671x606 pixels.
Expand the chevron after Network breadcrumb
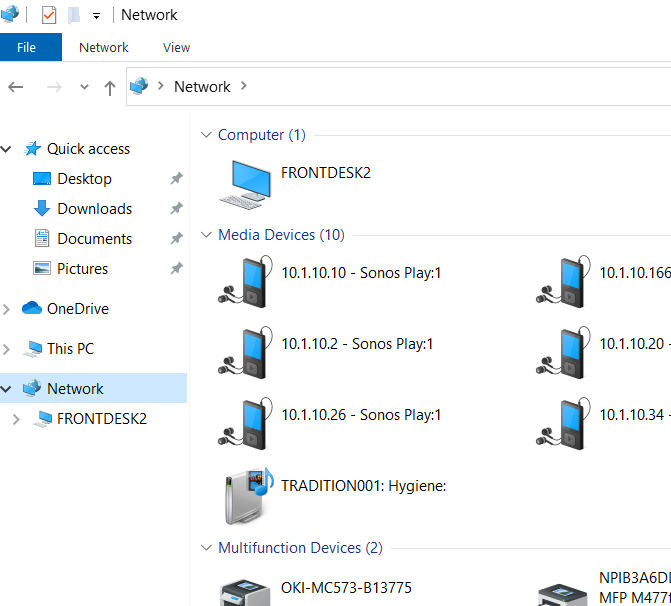coord(243,86)
